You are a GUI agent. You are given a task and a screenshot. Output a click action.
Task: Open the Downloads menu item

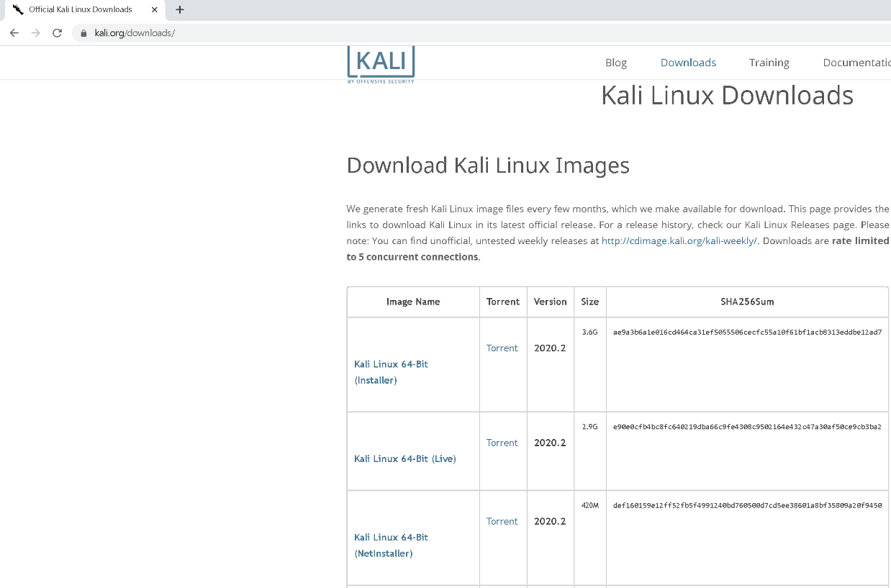(x=688, y=63)
